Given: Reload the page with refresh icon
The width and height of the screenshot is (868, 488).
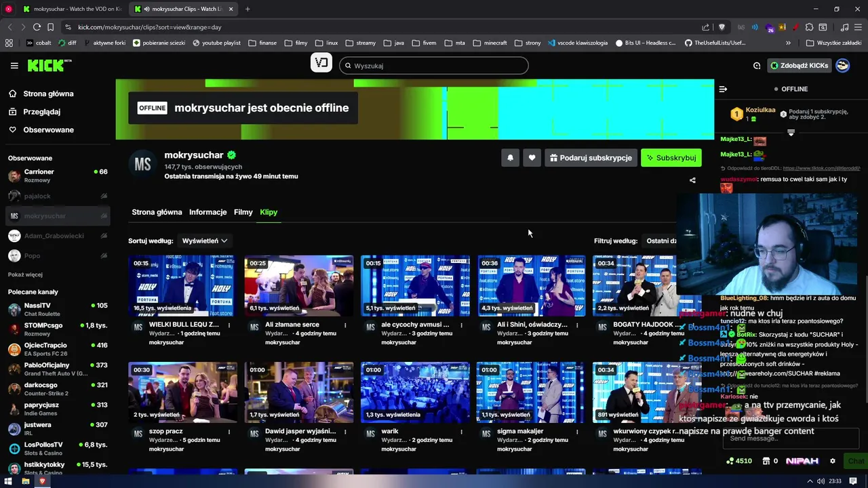Looking at the screenshot, I should tap(37, 27).
